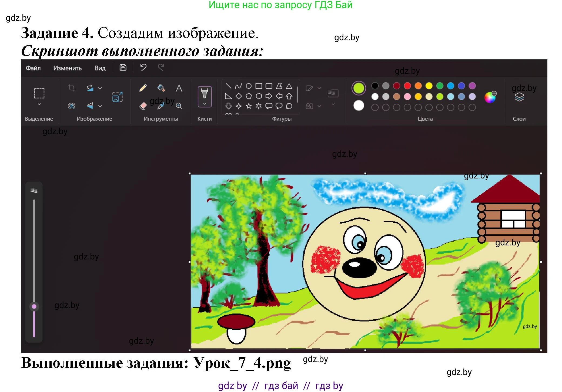Select the Eraser tool
Viewport: 562px width, 392px height.
[x=143, y=106]
